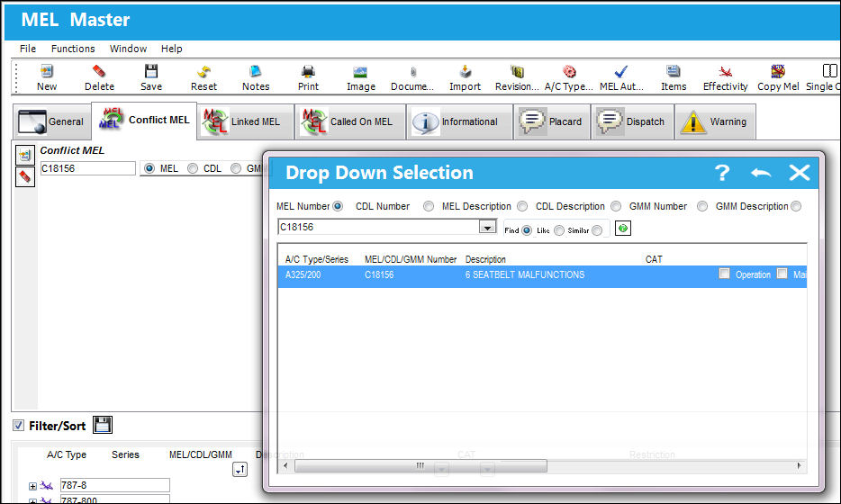Switch to the Linked MEL tab
The image size is (841, 504).
pyautogui.click(x=245, y=121)
